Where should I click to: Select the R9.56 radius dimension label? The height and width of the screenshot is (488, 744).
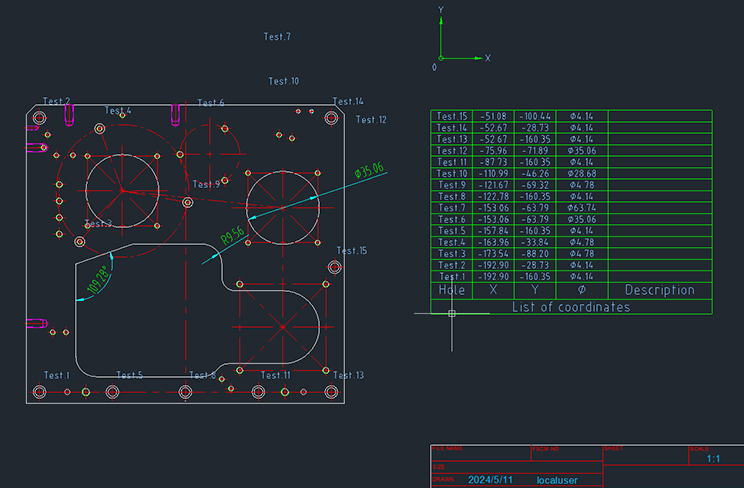click(x=233, y=238)
